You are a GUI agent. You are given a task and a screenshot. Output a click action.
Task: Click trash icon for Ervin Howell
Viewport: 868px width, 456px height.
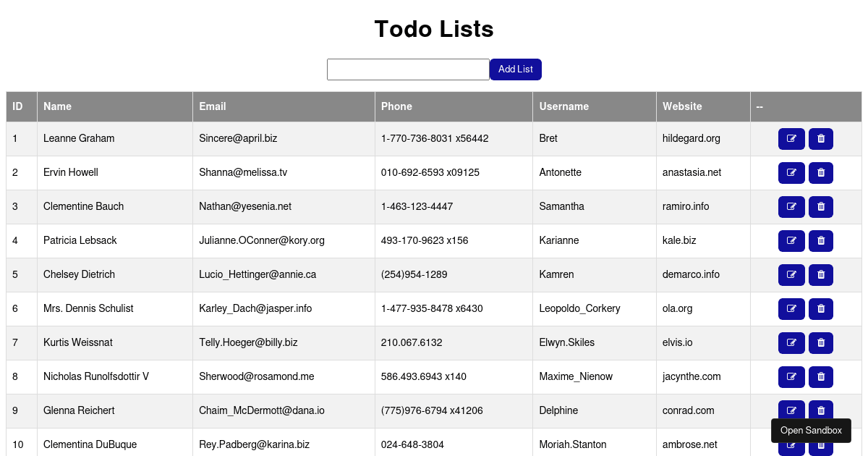pos(821,173)
